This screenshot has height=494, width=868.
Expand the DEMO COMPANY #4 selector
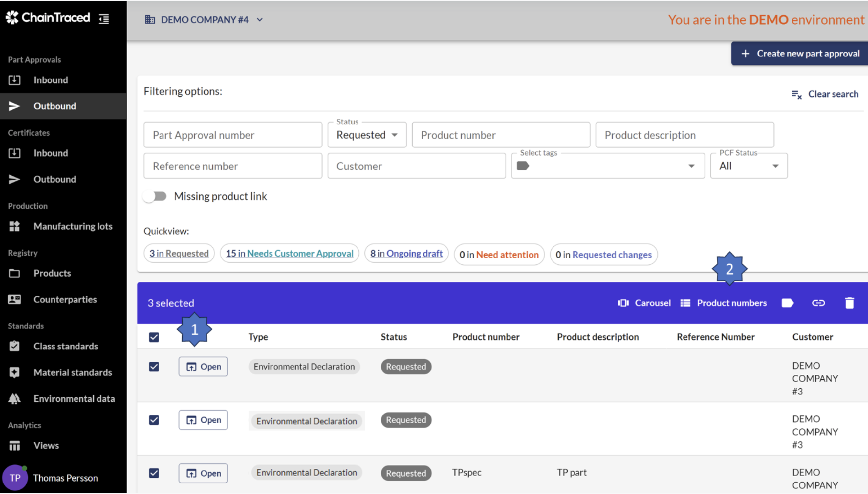click(204, 20)
